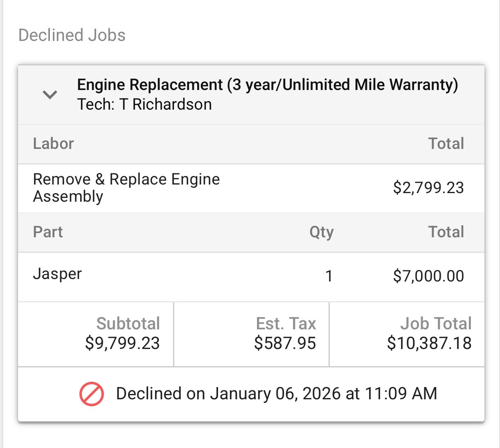Select Remove & Replace Engine Assembly labor
The width and height of the screenshot is (500, 448).
coord(126,188)
